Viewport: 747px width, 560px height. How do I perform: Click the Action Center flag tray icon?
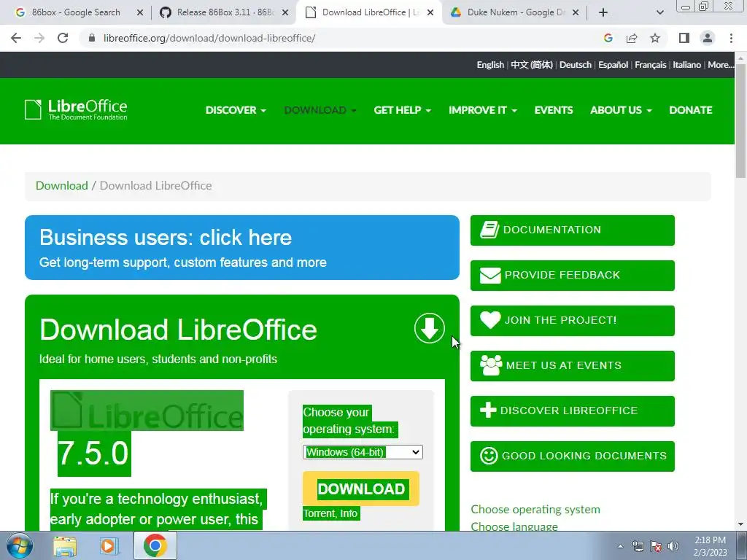pyautogui.click(x=656, y=546)
